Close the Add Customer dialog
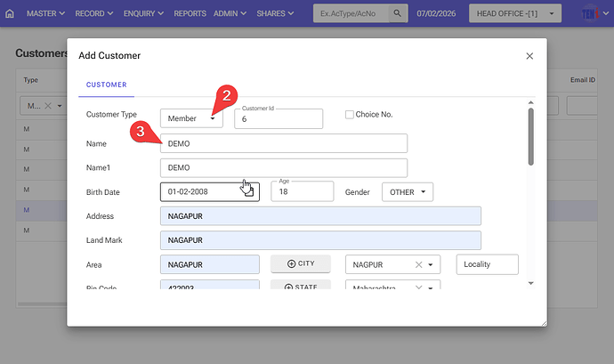614x364 pixels. [x=529, y=56]
